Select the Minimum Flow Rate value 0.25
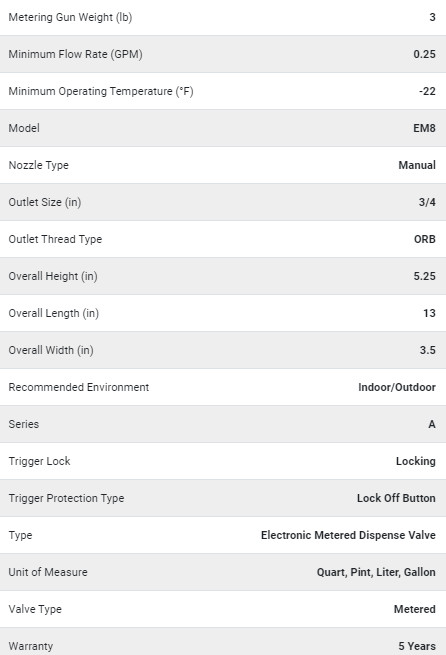The width and height of the screenshot is (446, 655). pyautogui.click(x=424, y=54)
